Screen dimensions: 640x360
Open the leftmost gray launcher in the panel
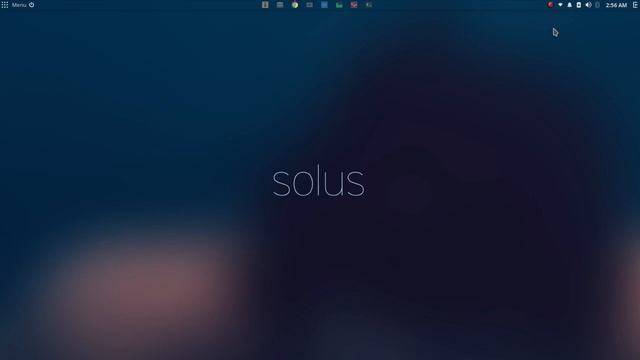pyautogui.click(x=265, y=5)
